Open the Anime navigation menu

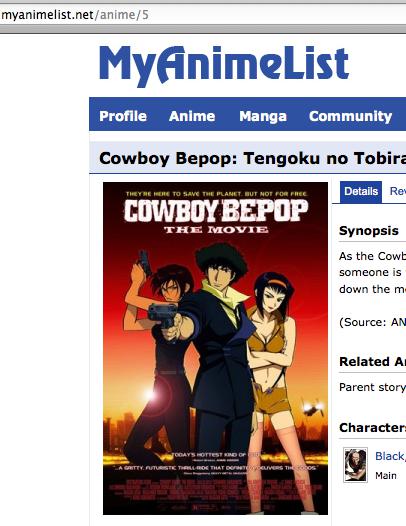pos(192,116)
